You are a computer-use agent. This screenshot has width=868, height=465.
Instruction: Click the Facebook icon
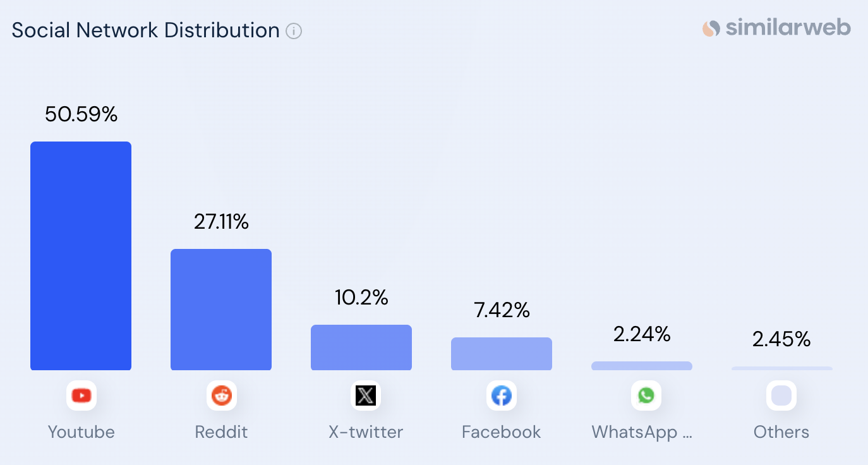[x=502, y=396]
